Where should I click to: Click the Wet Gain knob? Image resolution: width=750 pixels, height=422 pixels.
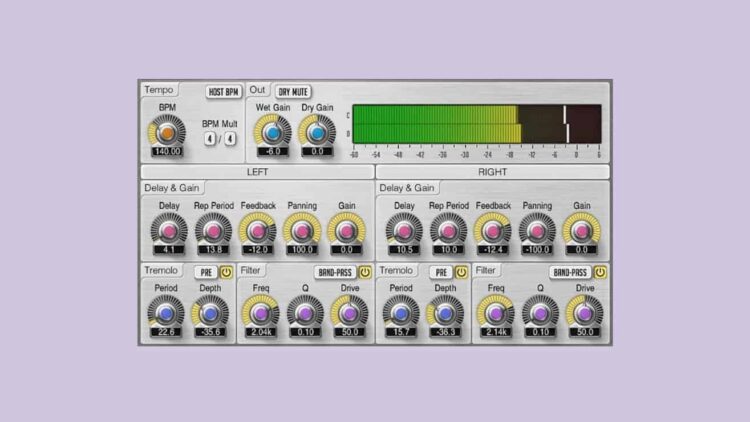pos(273,133)
